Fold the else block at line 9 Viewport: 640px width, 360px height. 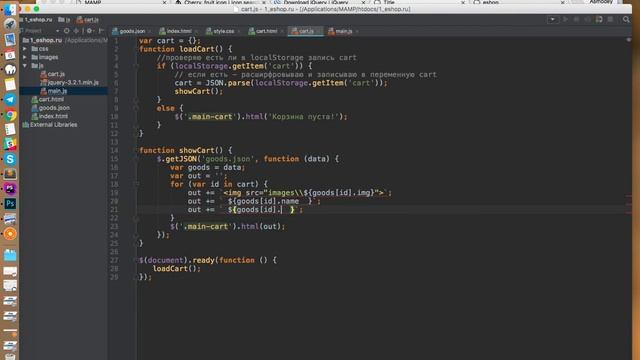point(136,108)
